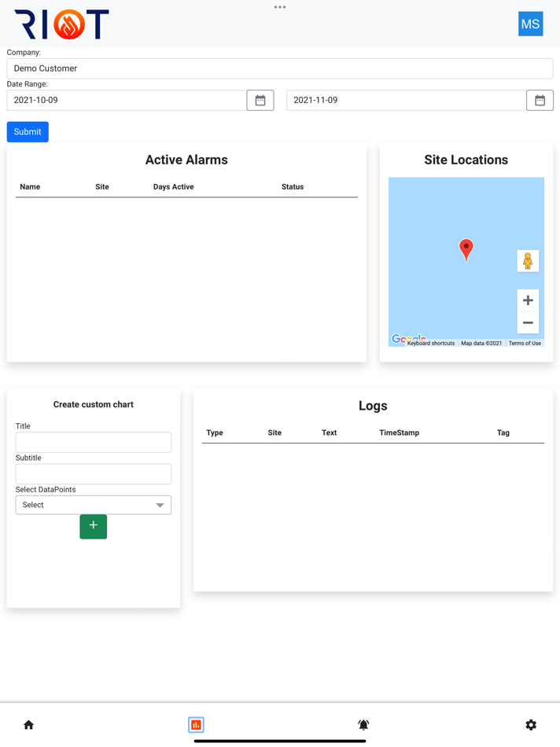Click the Text column header in Logs
The width and height of the screenshot is (560, 747).
[330, 432]
